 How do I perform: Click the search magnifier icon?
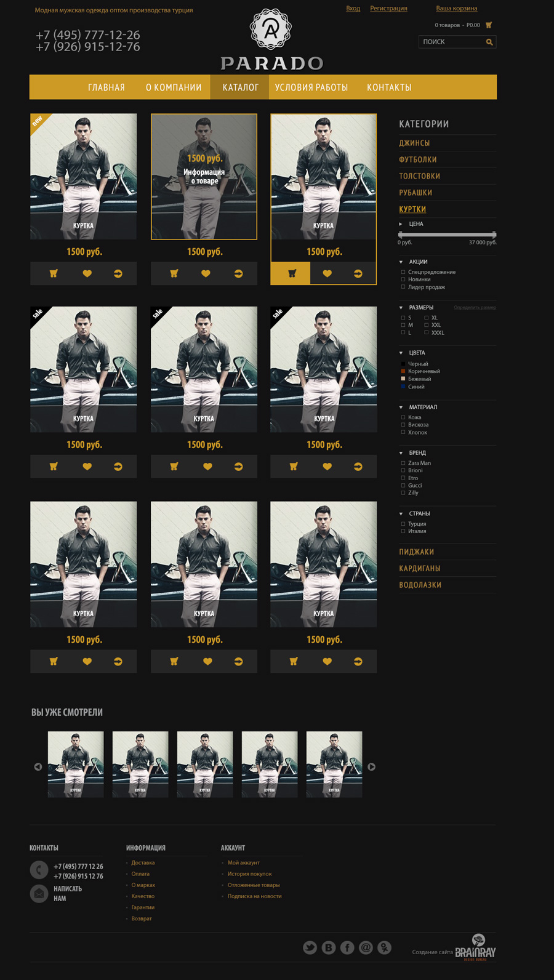coord(489,42)
